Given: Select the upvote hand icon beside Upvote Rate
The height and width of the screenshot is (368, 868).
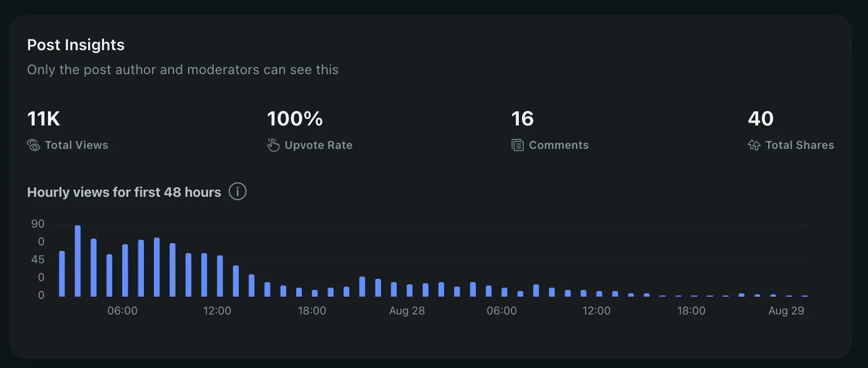Looking at the screenshot, I should tap(273, 144).
